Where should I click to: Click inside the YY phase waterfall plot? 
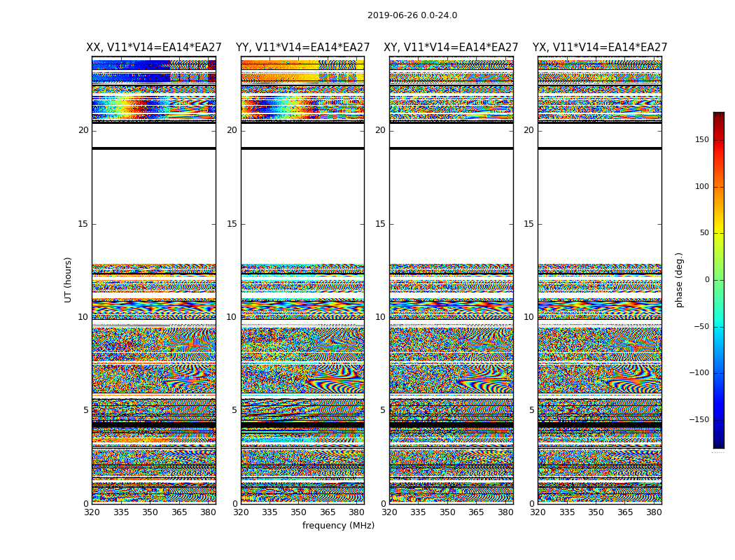click(x=303, y=280)
